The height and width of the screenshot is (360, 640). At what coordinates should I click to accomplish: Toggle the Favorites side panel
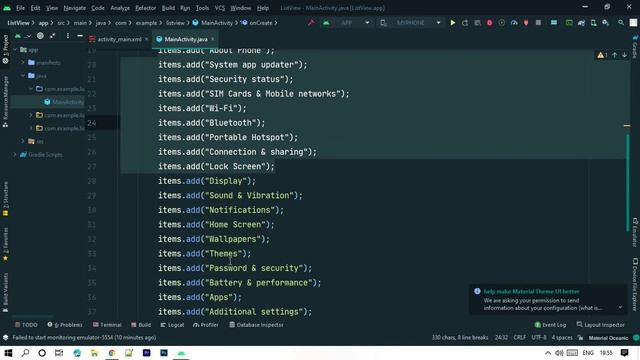click(x=5, y=244)
